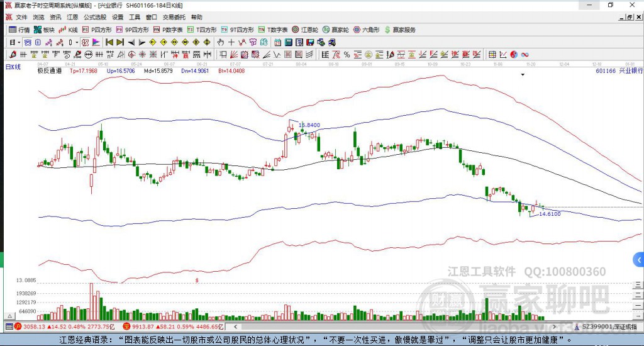Image resolution: width=644 pixels, height=346 pixels.
Task: Step chart left with black left arrow
Action: coord(131,42)
